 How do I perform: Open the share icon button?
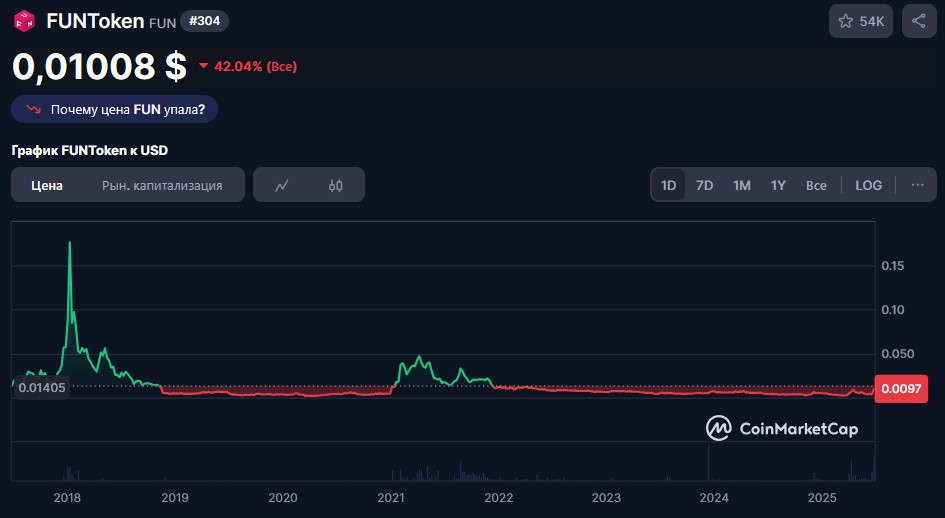click(x=919, y=21)
